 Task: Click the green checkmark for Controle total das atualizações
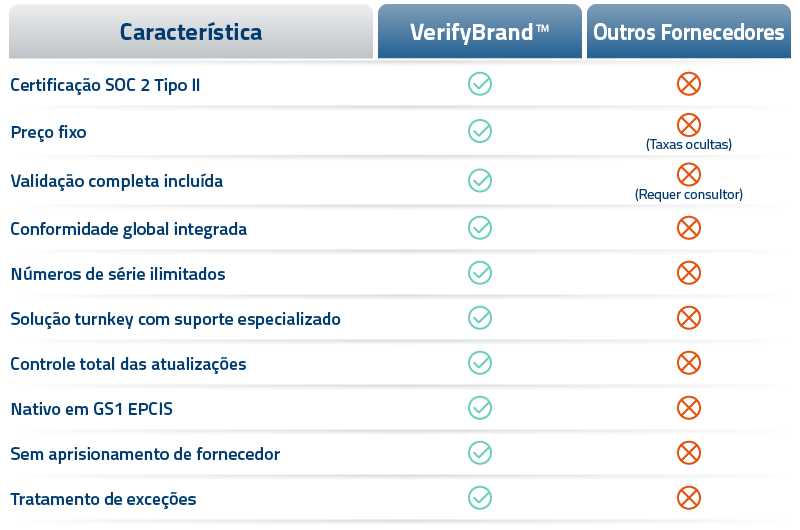point(480,362)
